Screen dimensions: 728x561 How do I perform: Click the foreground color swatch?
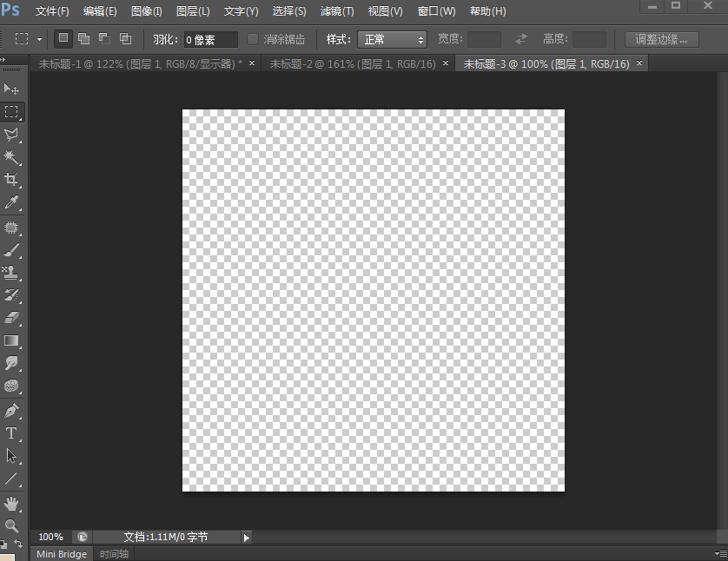(8, 557)
